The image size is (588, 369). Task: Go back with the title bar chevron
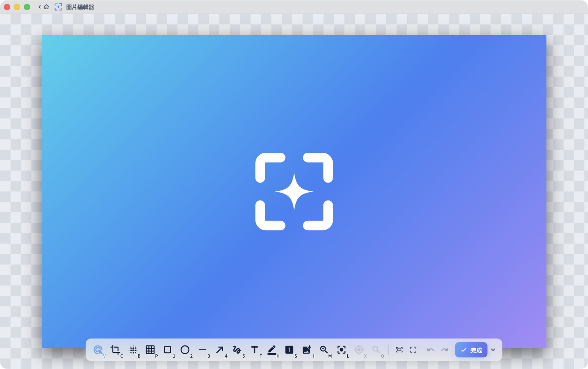point(39,7)
